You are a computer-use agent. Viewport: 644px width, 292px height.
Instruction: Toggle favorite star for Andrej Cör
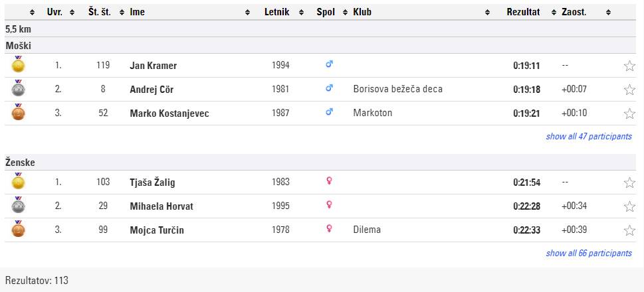(x=629, y=90)
